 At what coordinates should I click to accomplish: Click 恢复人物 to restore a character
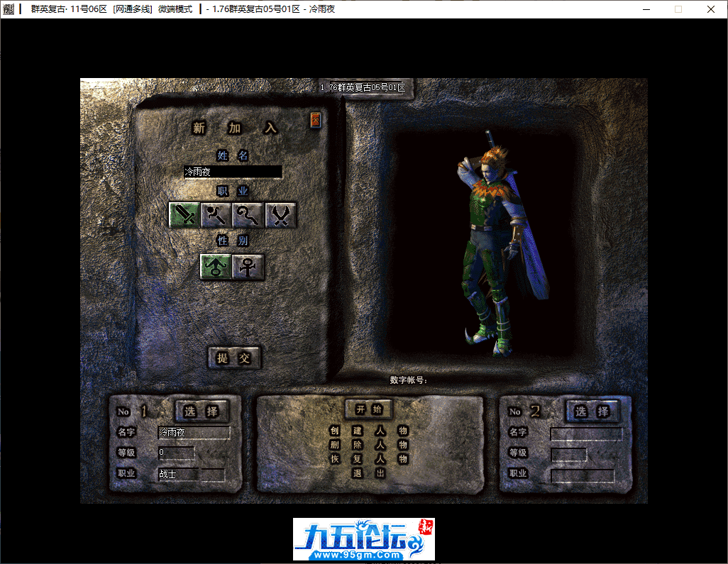pos(369,459)
